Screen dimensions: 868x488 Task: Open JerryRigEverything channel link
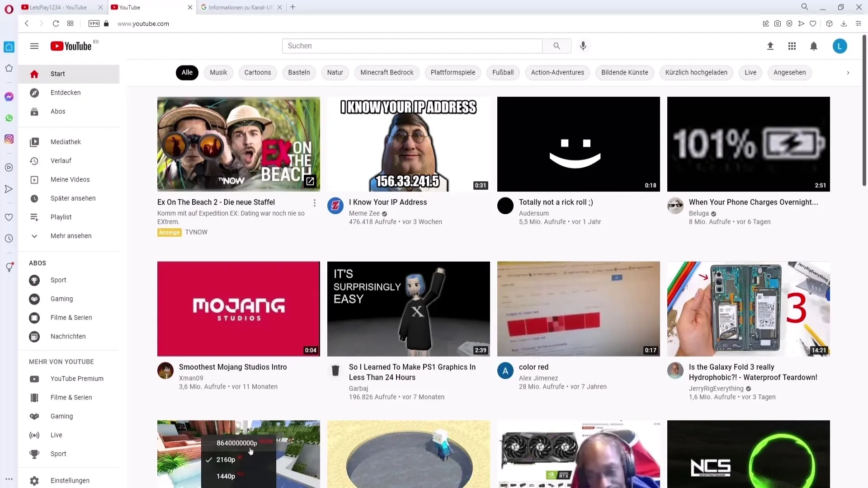716,389
